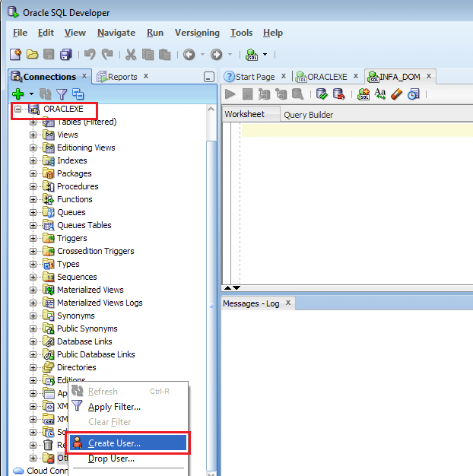Click the up arrow on worksheet splitter
The image size is (473, 476).
coord(227,287)
